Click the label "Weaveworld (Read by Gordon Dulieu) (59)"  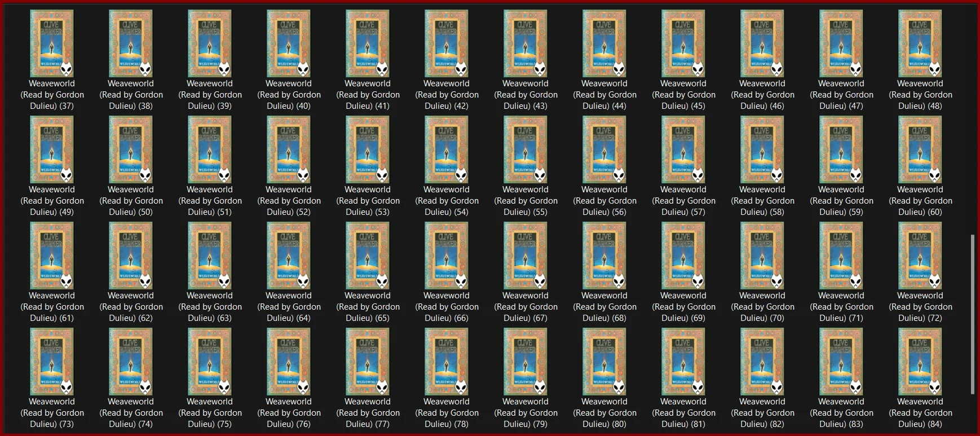841,201
